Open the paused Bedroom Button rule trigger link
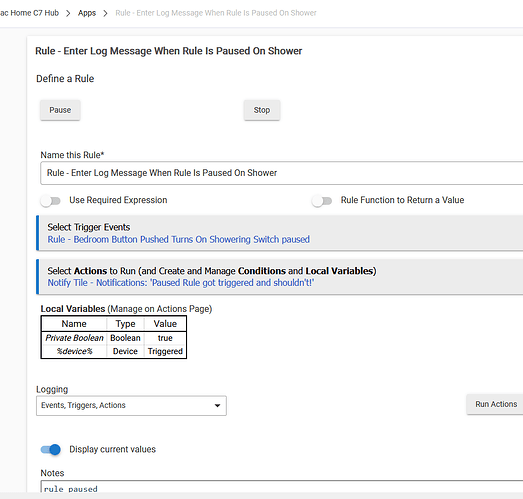 [x=178, y=239]
